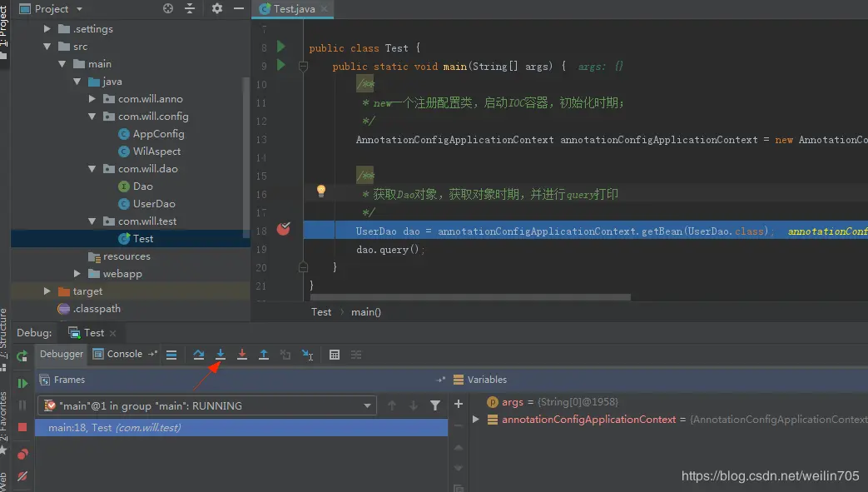Screen dimensions: 868x492
Task: Click the Force Step Into icon
Action: [242, 355]
